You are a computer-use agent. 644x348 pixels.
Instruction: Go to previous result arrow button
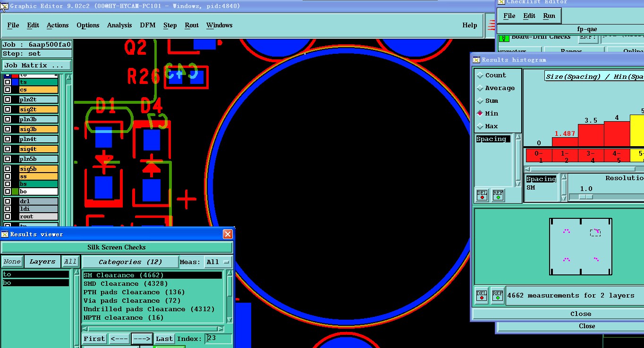(119, 339)
